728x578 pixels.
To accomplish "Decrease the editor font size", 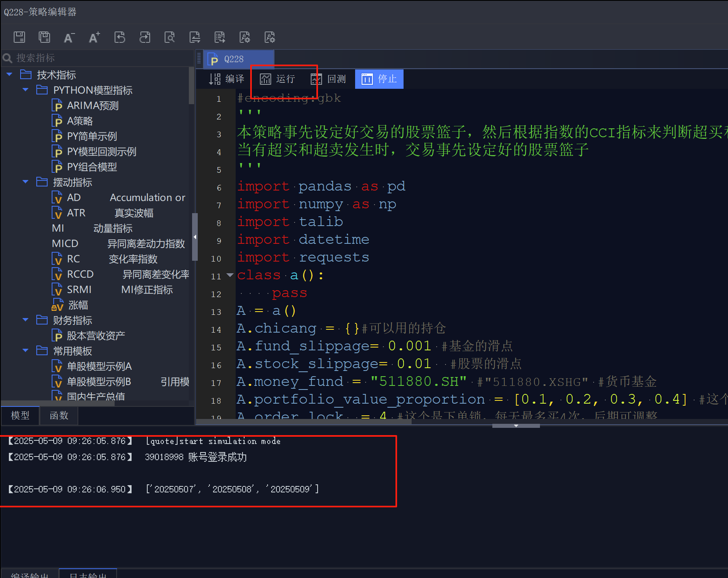I will (x=69, y=37).
